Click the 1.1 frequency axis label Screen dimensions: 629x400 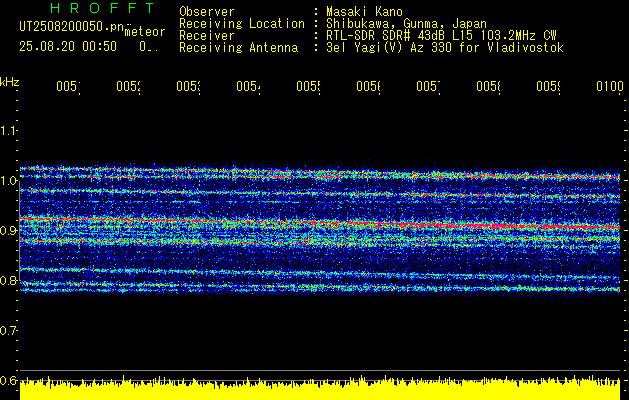8,130
